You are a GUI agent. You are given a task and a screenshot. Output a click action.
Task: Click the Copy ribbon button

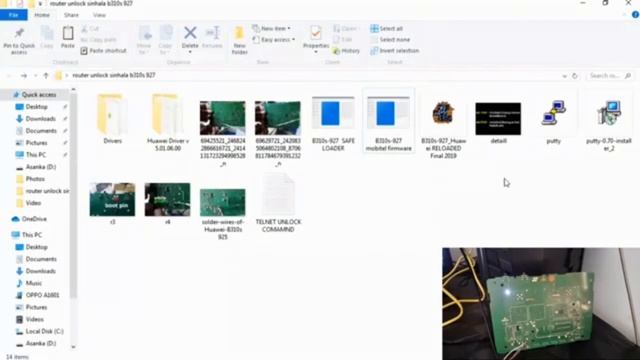47,38
